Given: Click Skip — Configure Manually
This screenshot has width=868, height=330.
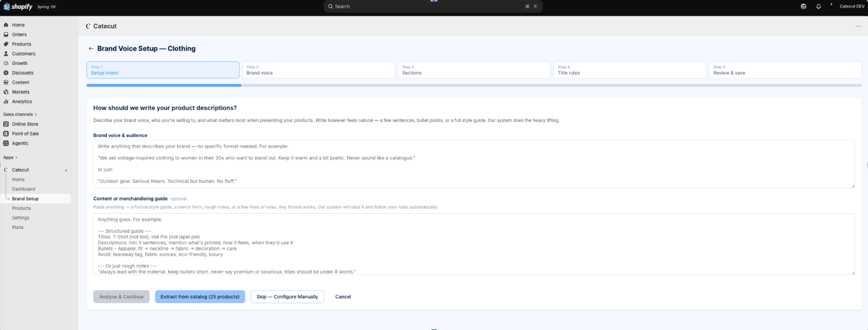Looking at the screenshot, I should (287, 297).
